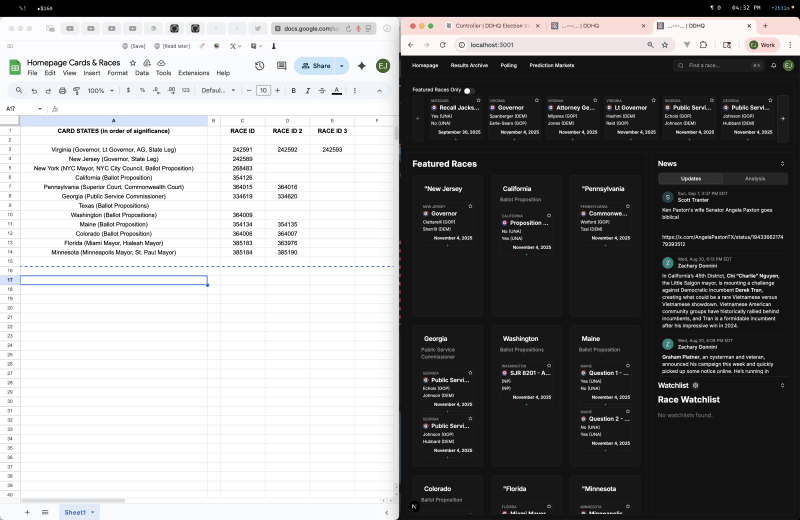Switch to the Controller DDHQ Election browser tab
The image size is (800, 520).
(x=492, y=26)
